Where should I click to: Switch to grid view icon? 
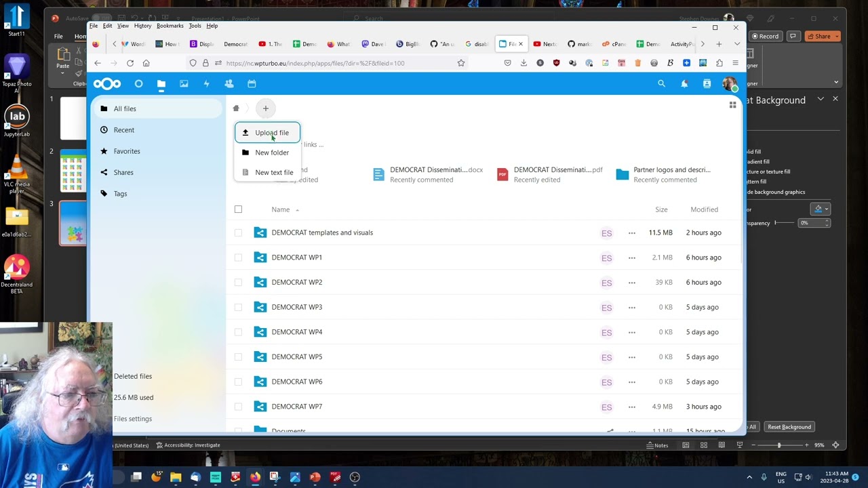[x=732, y=105]
